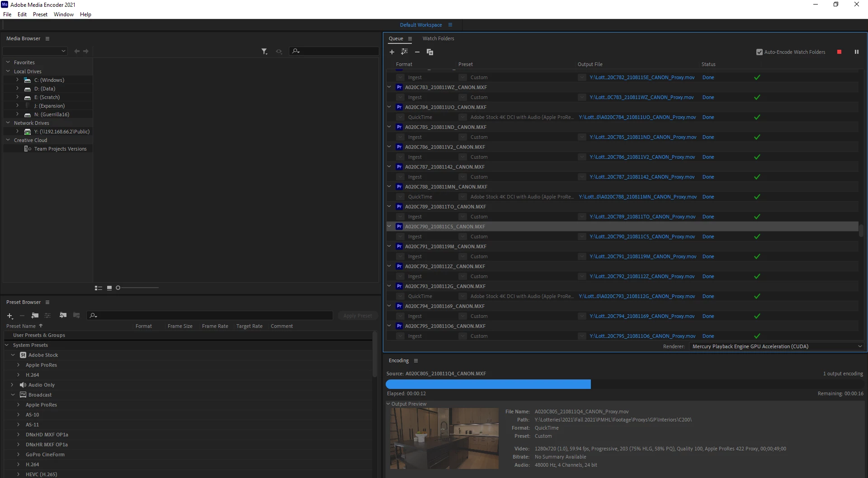Collapse the Favorites tree node
The height and width of the screenshot is (478, 868).
tap(8, 62)
